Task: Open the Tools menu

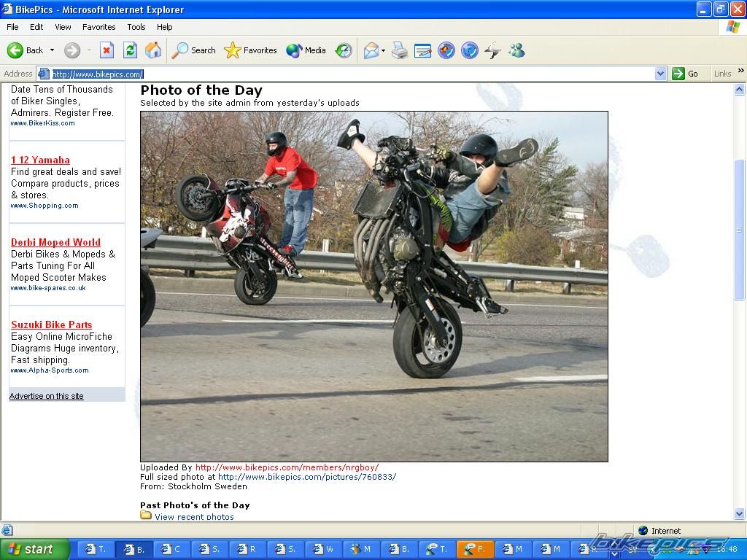Action: [x=136, y=27]
